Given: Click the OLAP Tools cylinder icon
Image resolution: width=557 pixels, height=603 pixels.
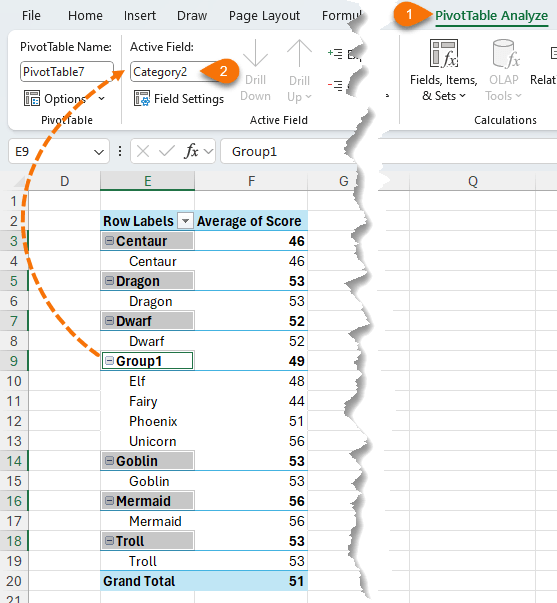Looking at the screenshot, I should 505,53.
